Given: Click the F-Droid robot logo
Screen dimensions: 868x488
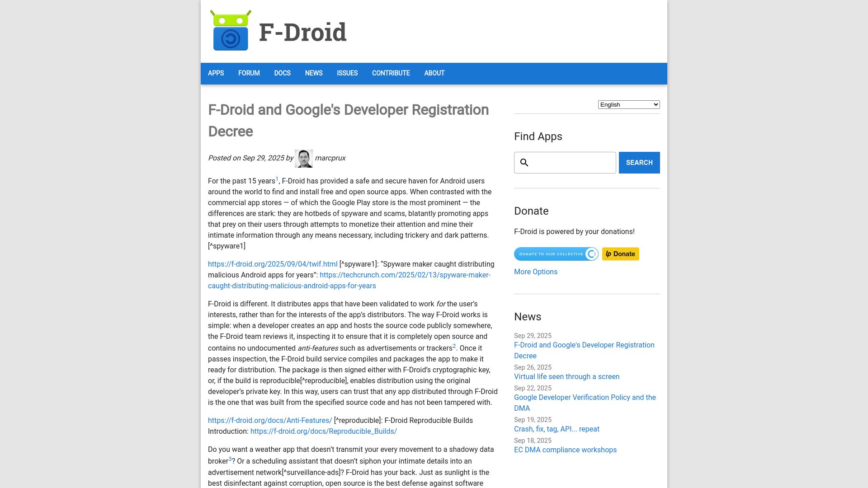Looking at the screenshot, I should click(x=231, y=31).
